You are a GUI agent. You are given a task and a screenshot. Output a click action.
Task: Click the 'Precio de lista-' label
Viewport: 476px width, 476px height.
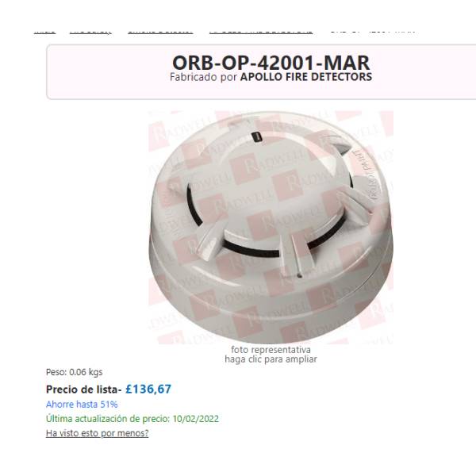[84, 390]
